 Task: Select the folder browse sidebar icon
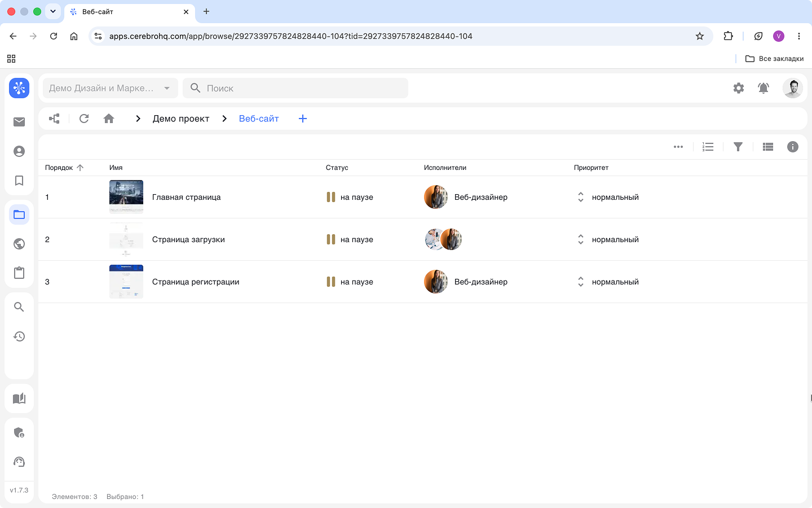19,214
